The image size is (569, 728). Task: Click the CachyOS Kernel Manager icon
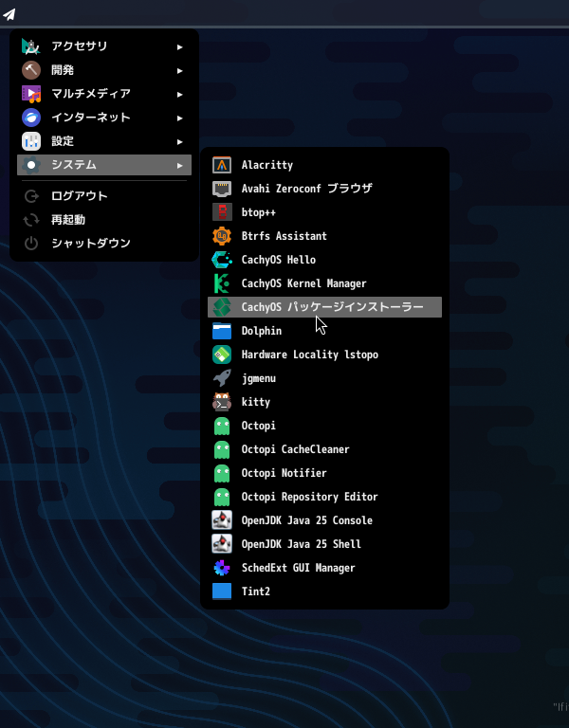(x=222, y=283)
